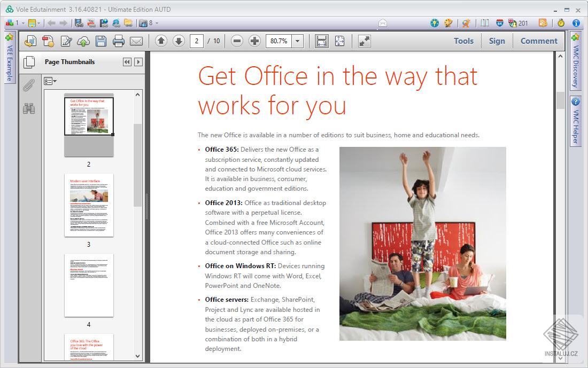Click the folder icon labeled 8

pyautogui.click(x=143, y=24)
